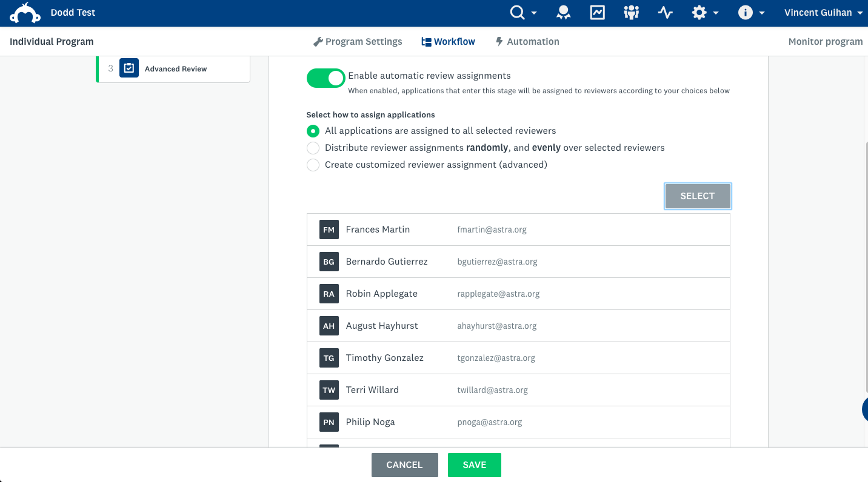The width and height of the screenshot is (868, 482).
Task: Expand the information dropdown arrow
Action: [762, 13]
